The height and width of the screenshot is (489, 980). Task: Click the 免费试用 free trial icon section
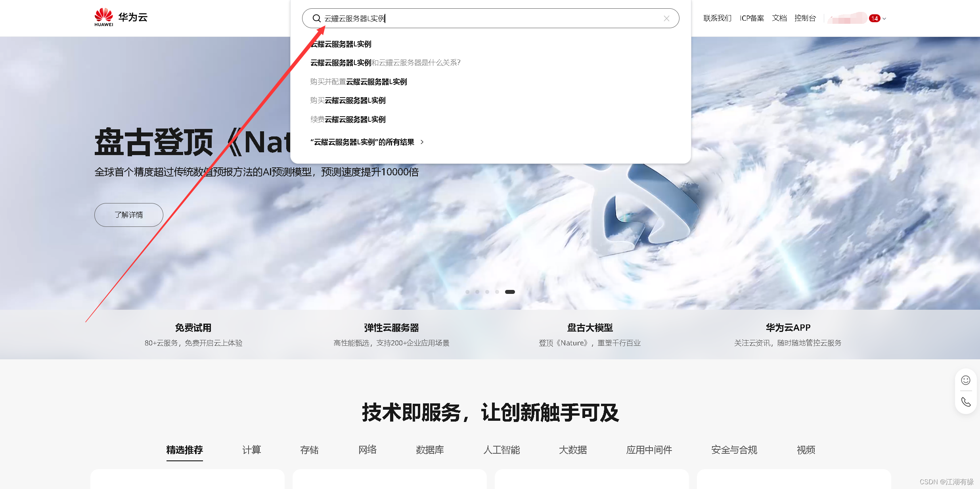pos(193,328)
